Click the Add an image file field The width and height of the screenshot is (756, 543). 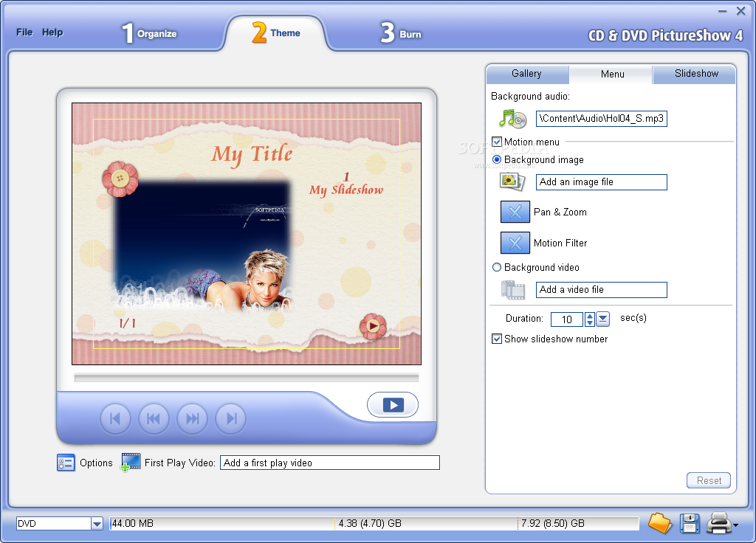click(601, 182)
